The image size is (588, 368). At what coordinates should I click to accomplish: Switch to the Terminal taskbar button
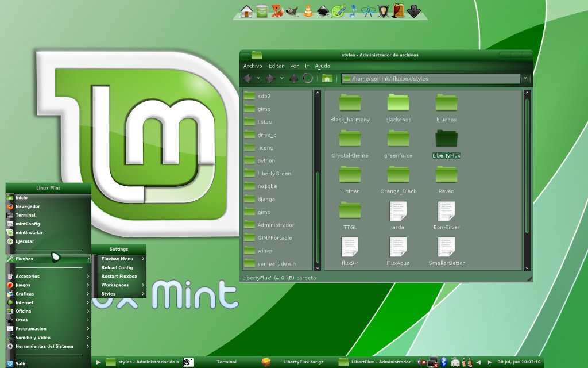(x=220, y=362)
